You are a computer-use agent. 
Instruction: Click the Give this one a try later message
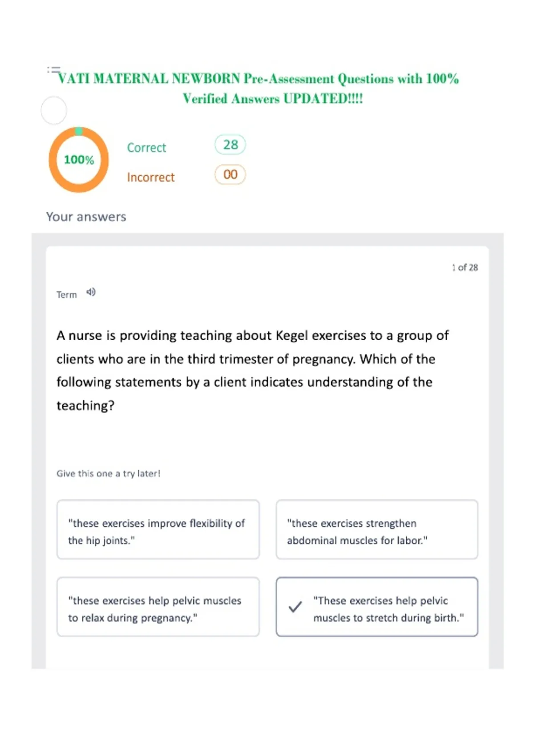[x=109, y=474]
